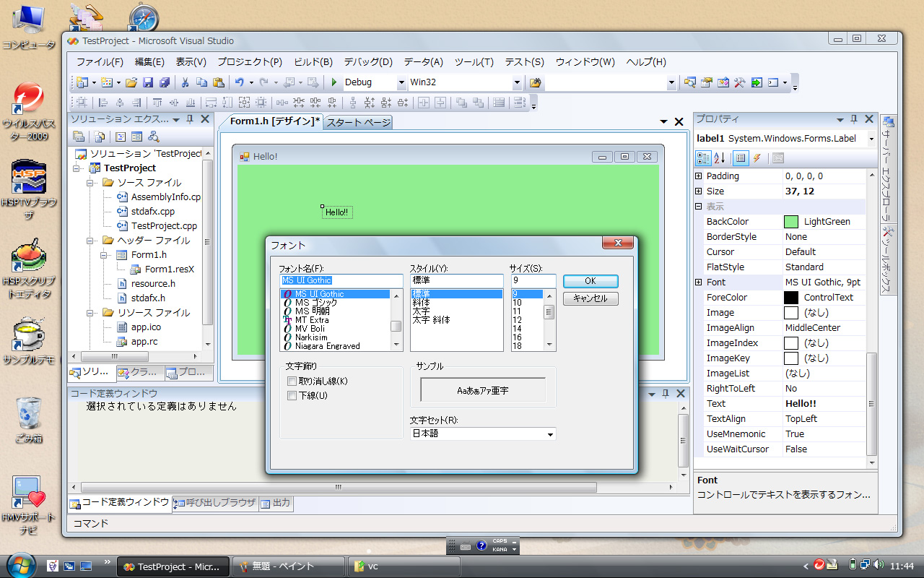Viewport: 924px width, 578px height.
Task: Click the Undo arrow icon
Action: pos(239,82)
